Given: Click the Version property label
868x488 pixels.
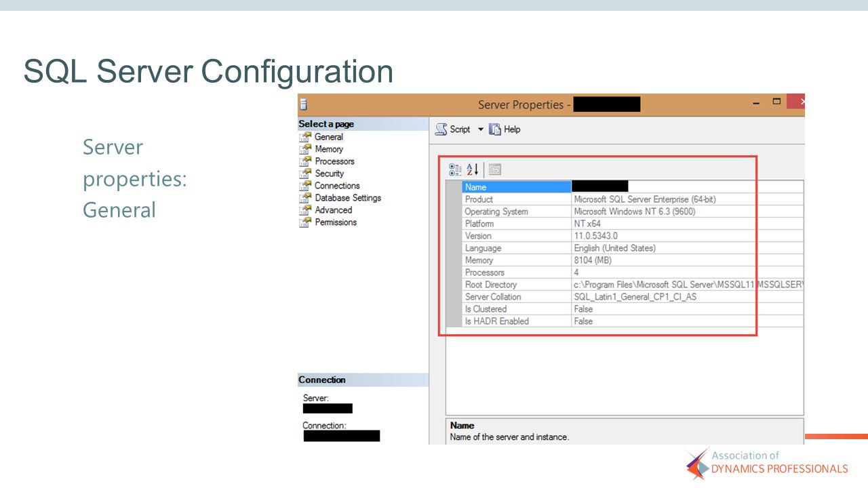Looking at the screenshot, I should (x=478, y=236).
